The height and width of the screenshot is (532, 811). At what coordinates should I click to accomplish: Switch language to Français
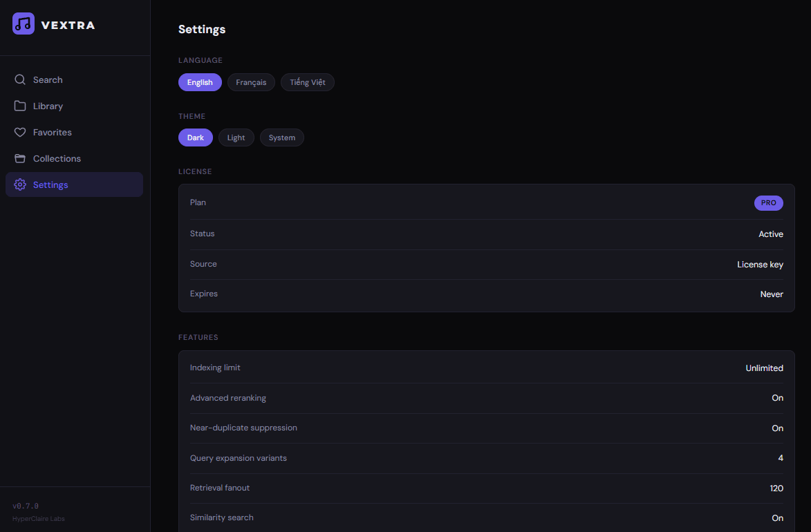[250, 82]
